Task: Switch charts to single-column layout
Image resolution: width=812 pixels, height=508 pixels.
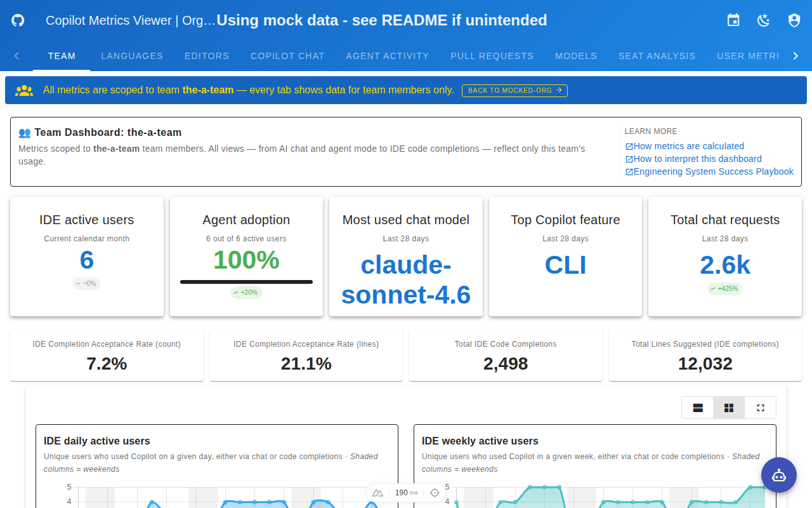Action: click(x=698, y=408)
